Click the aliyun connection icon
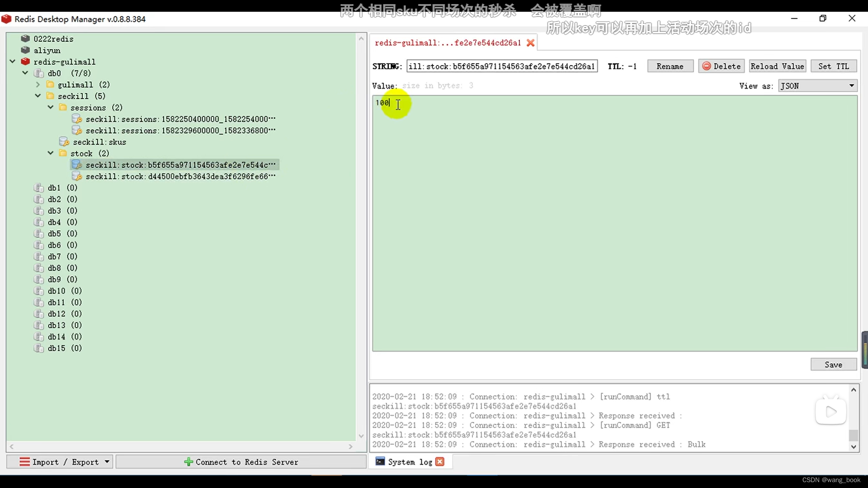 [25, 50]
